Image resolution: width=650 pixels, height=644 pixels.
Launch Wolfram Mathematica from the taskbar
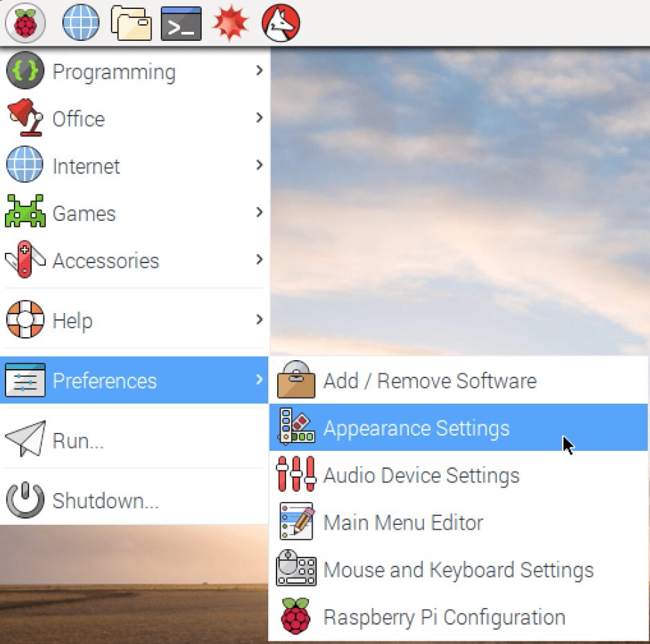coord(229,23)
